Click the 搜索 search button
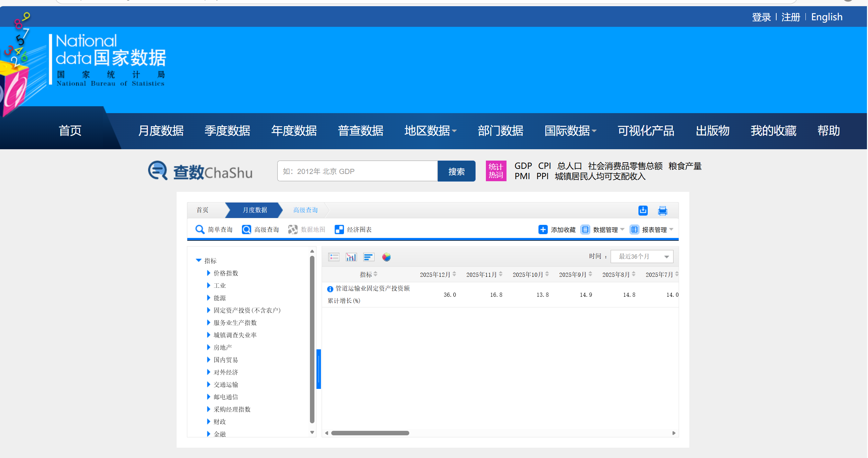This screenshot has height=458, width=868. (456, 171)
